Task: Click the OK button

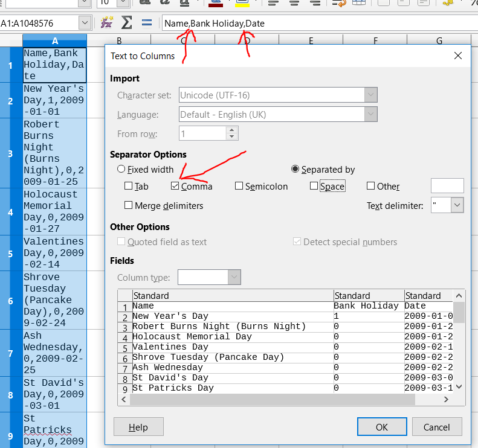Action: [x=382, y=427]
